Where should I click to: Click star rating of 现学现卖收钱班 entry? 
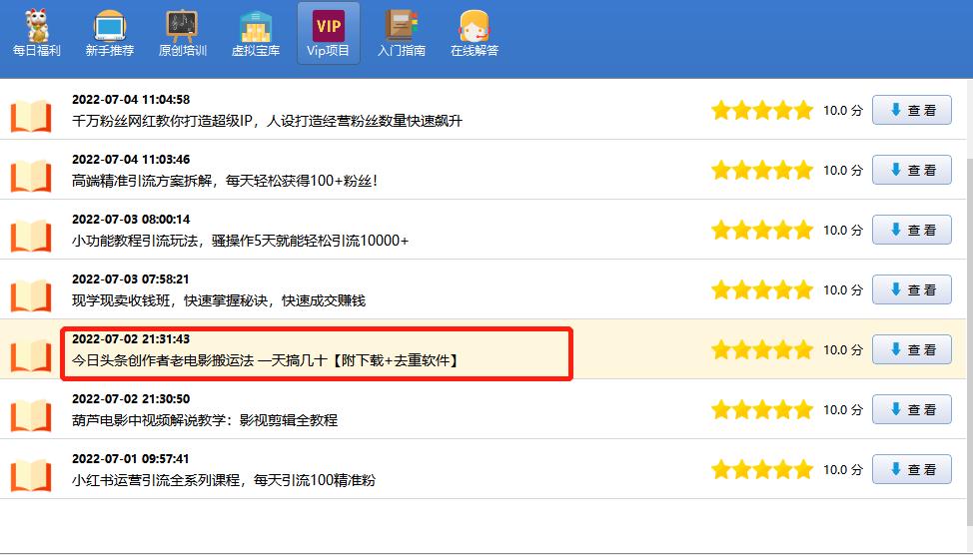(762, 289)
